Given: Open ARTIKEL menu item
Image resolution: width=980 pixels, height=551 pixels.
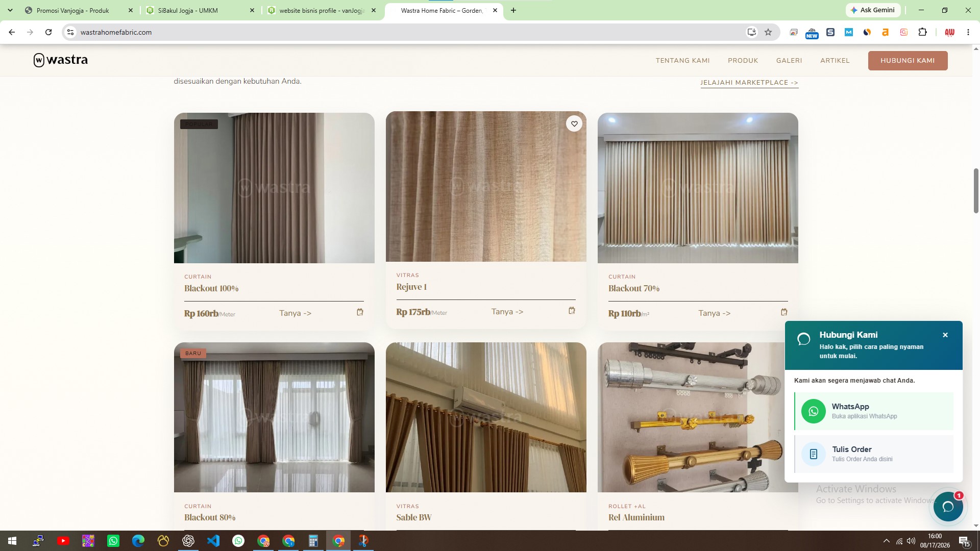Looking at the screenshot, I should (835, 61).
